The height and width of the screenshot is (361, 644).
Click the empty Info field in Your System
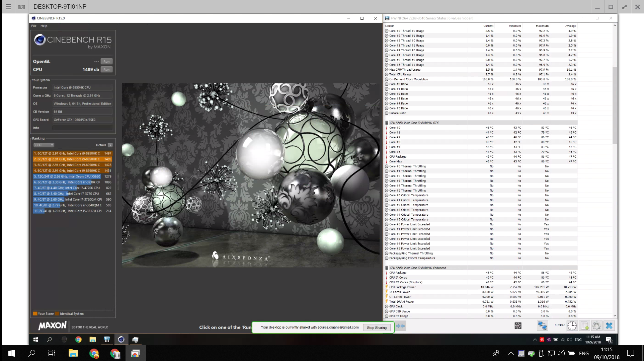82,128
